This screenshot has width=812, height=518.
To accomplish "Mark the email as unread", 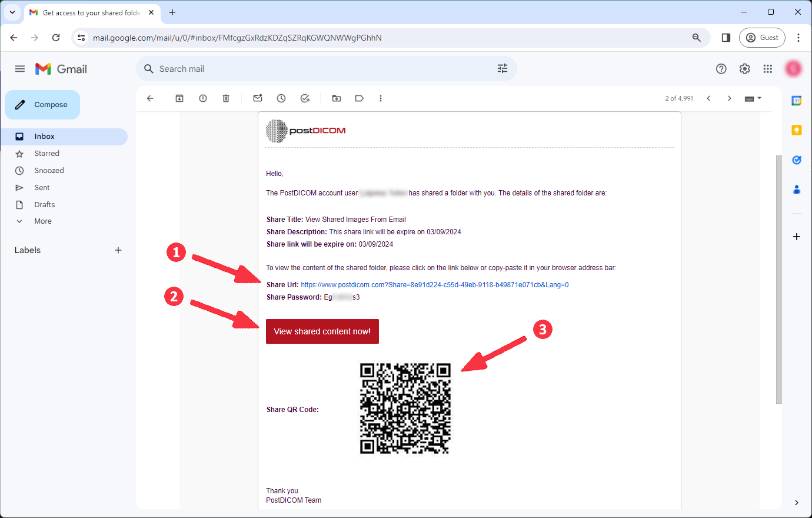I will (x=258, y=98).
